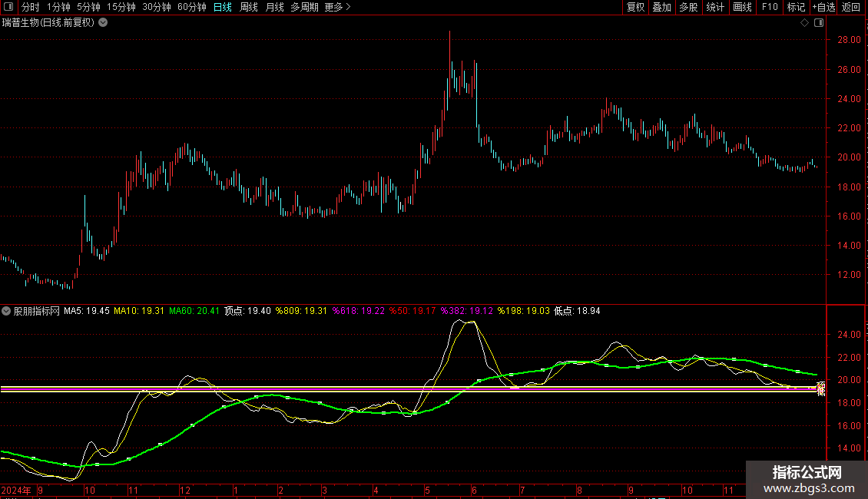Open indicator dropdown beside 股朋指标网
This screenshot has width=868, height=499.
coord(6,311)
